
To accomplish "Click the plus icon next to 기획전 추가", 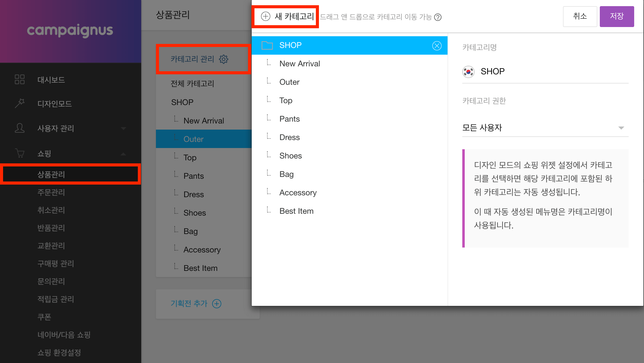I will tap(217, 304).
